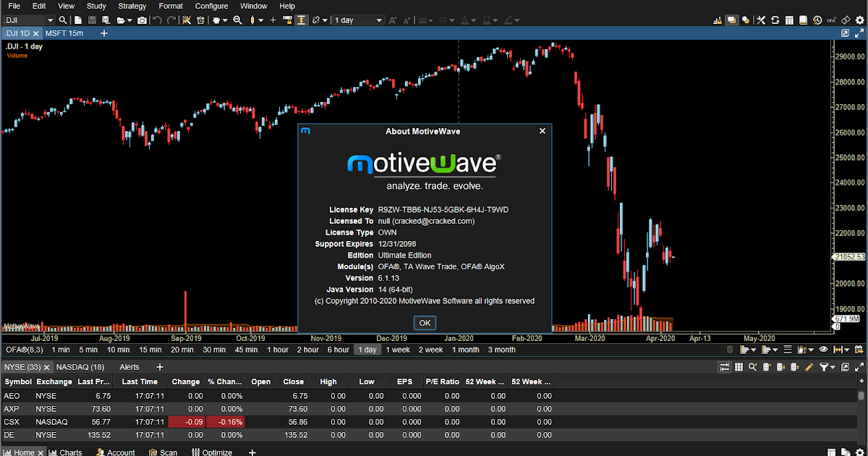
Task: Select the AEO row symbol
Action: tap(12, 396)
